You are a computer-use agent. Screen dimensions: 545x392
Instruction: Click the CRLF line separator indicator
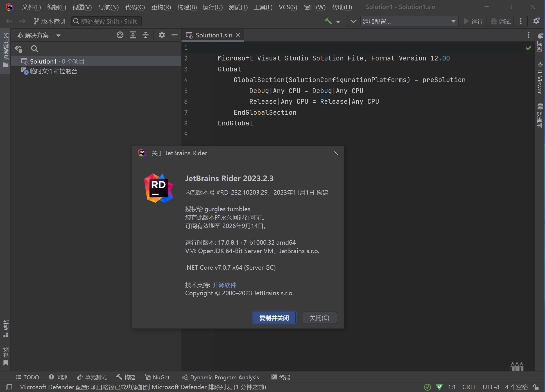coord(469,387)
